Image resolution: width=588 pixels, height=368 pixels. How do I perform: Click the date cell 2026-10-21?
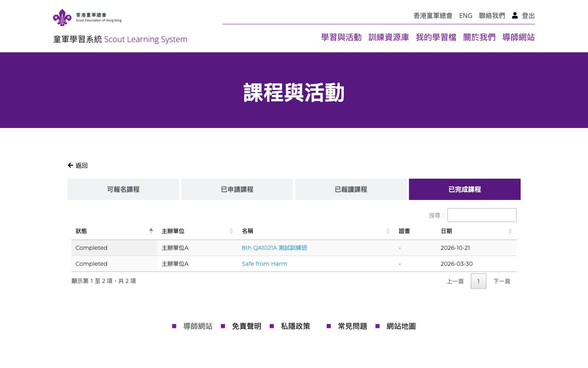455,248
